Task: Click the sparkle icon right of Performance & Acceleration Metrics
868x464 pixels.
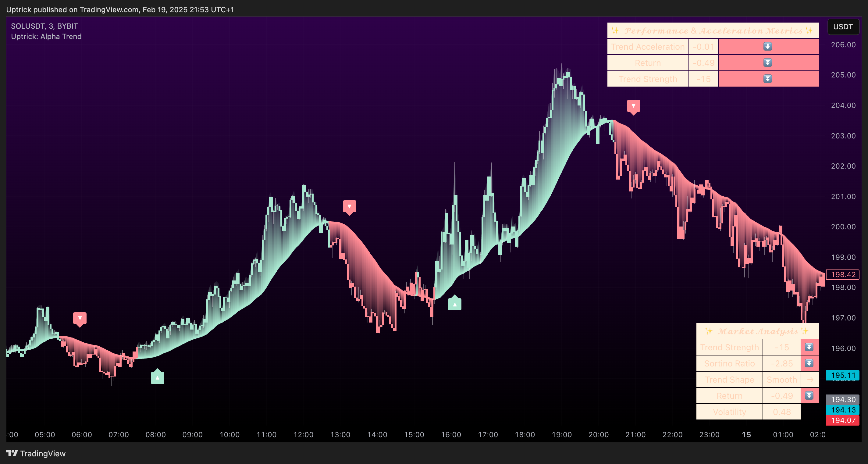Action: click(809, 31)
